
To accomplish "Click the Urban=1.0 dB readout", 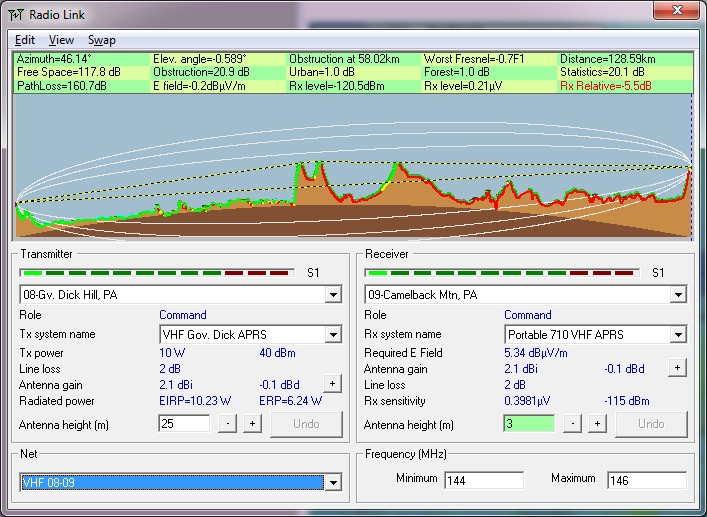I will (x=322, y=72).
